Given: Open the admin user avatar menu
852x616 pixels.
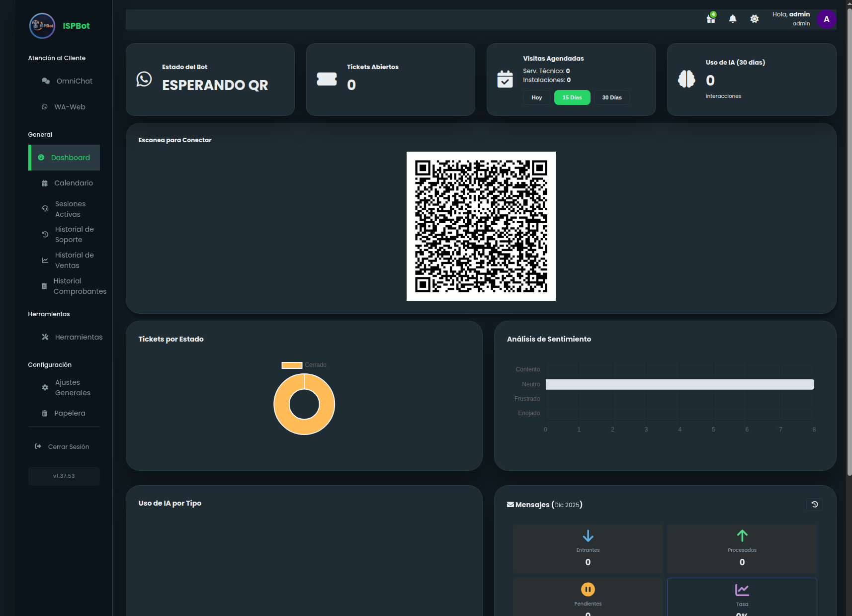Looking at the screenshot, I should [826, 19].
